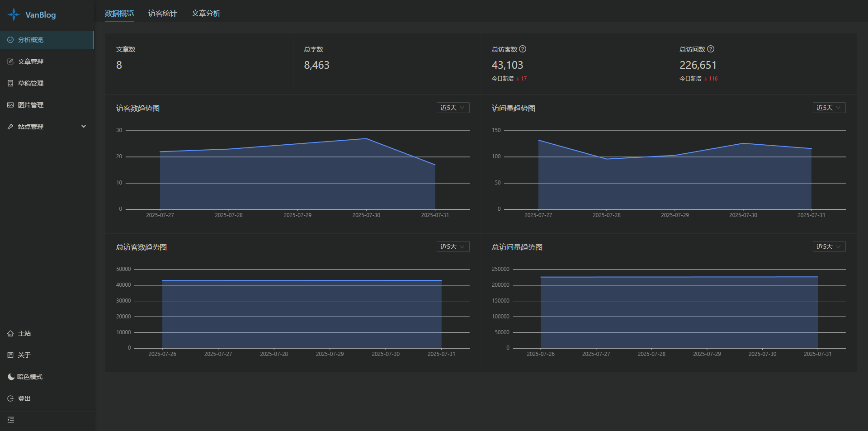Switch to the 文章分析 tab

click(206, 14)
